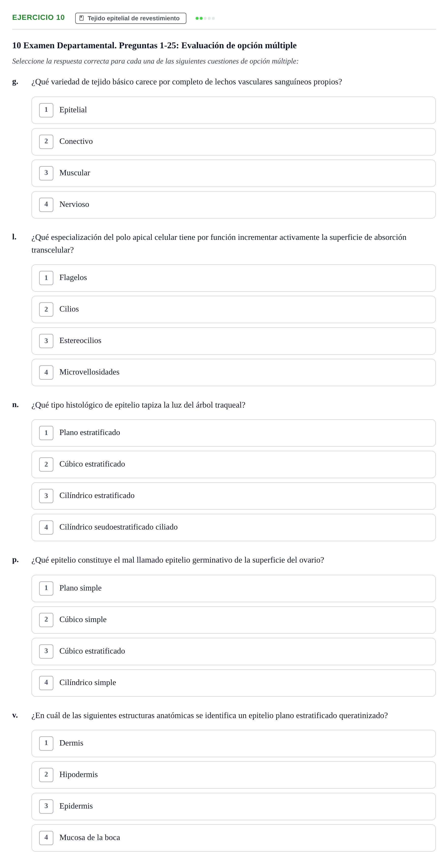Viewport: 448px width, 868px height.
Task: Choose option Conectivo for question g
Action: coord(233,142)
